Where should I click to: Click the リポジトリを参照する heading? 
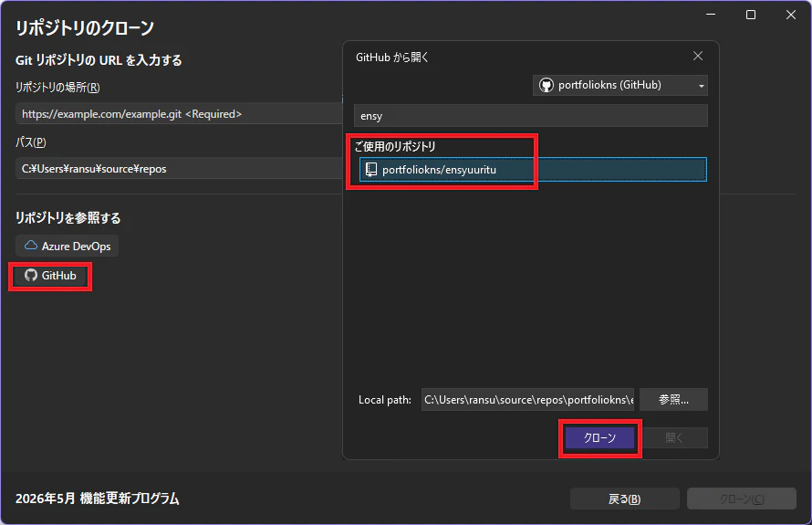68,217
